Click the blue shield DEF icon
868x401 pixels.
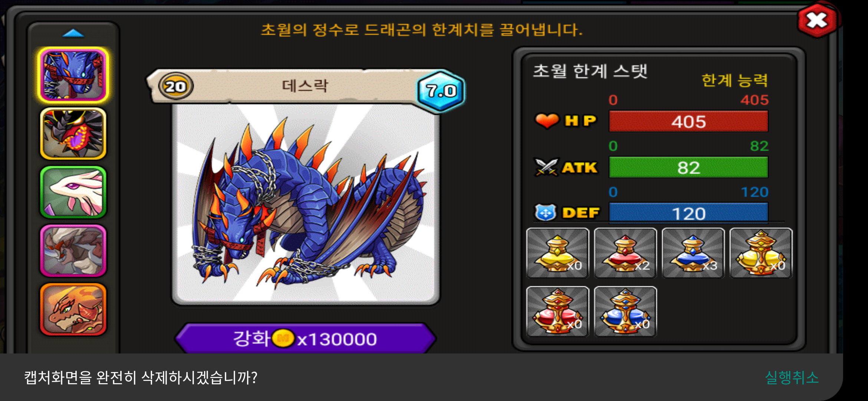[x=545, y=213]
